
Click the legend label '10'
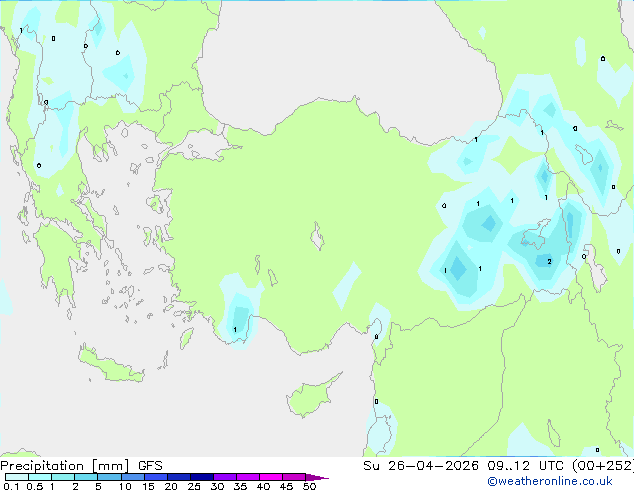125,486
